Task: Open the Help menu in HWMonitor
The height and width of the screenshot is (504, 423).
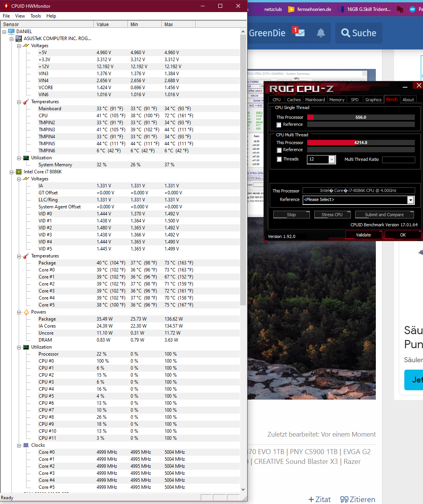Action: click(x=51, y=16)
